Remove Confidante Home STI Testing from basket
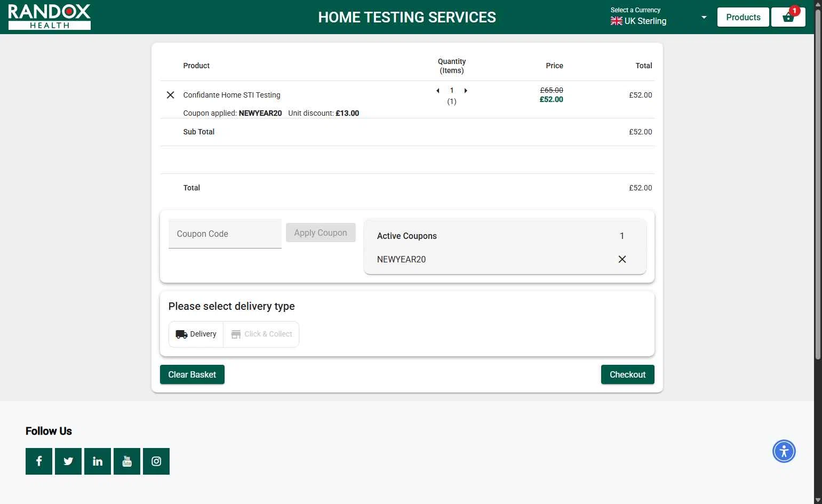The width and height of the screenshot is (822, 504). 170,95
